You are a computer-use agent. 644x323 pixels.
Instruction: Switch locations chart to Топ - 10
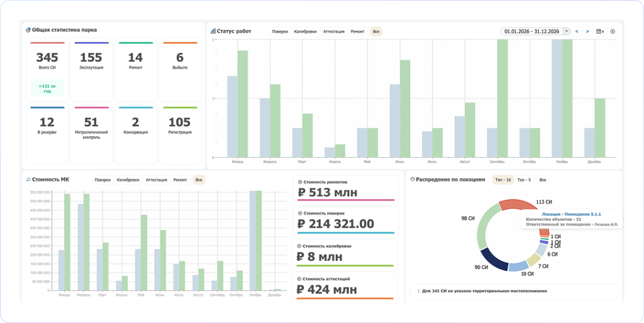pos(502,180)
